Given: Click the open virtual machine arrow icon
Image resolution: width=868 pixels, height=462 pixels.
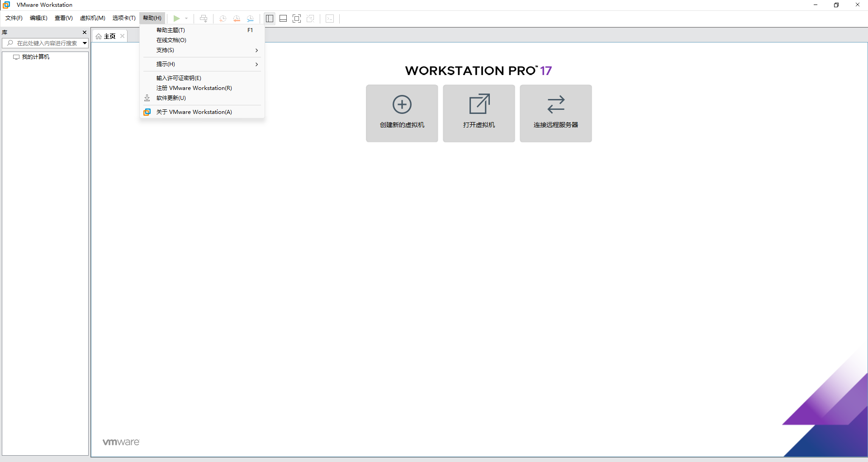Looking at the screenshot, I should pyautogui.click(x=479, y=104).
